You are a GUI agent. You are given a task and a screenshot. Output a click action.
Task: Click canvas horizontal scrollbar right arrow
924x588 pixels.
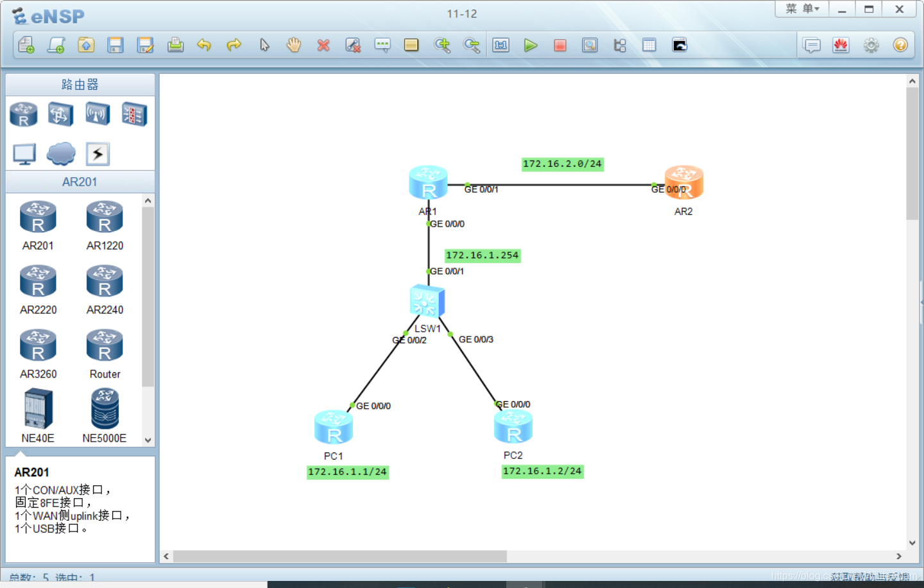point(899,556)
